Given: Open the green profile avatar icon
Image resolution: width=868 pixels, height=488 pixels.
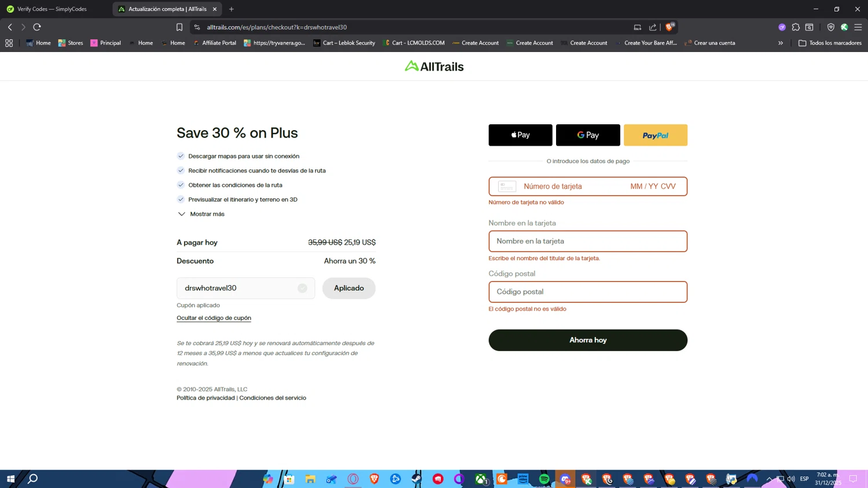Looking at the screenshot, I should pyautogui.click(x=844, y=27).
